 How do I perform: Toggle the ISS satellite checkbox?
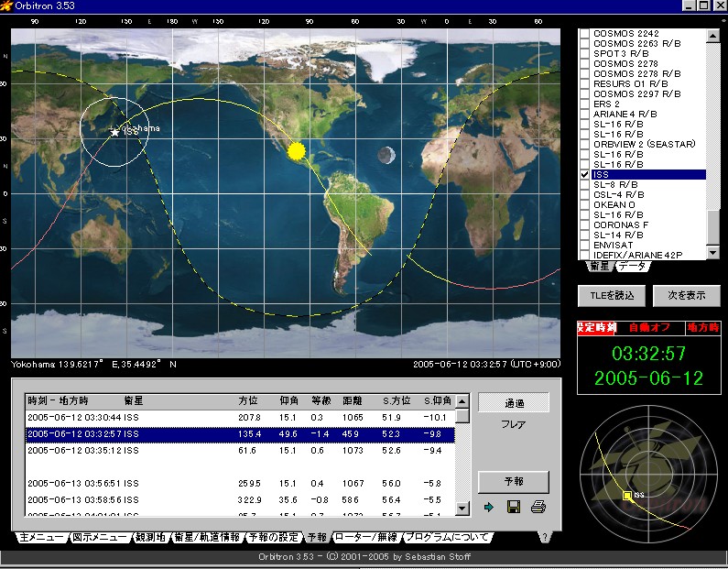(585, 175)
